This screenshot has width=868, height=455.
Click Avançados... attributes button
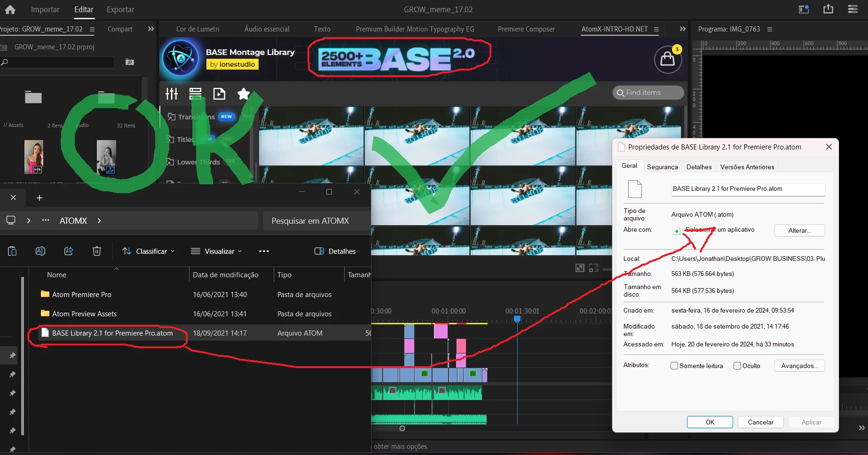click(799, 366)
